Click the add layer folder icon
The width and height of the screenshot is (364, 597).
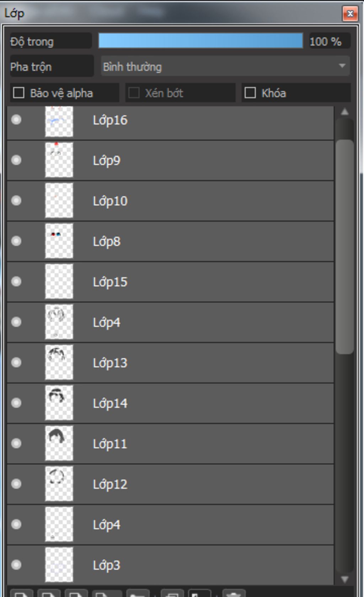point(138,593)
